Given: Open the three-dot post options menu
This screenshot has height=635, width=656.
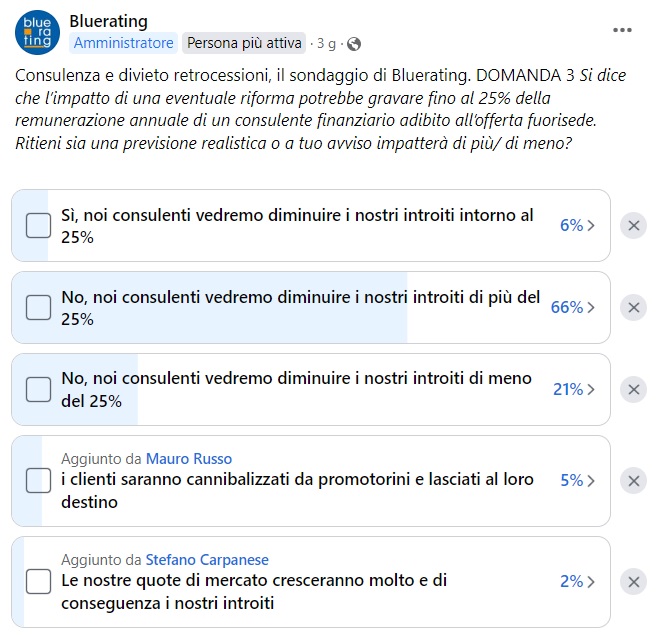Looking at the screenshot, I should 622,30.
